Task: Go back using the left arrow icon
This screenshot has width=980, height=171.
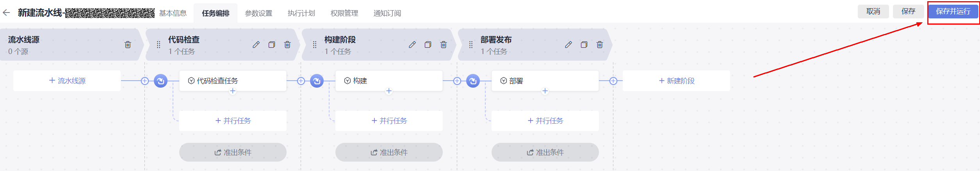Action: 6,13
